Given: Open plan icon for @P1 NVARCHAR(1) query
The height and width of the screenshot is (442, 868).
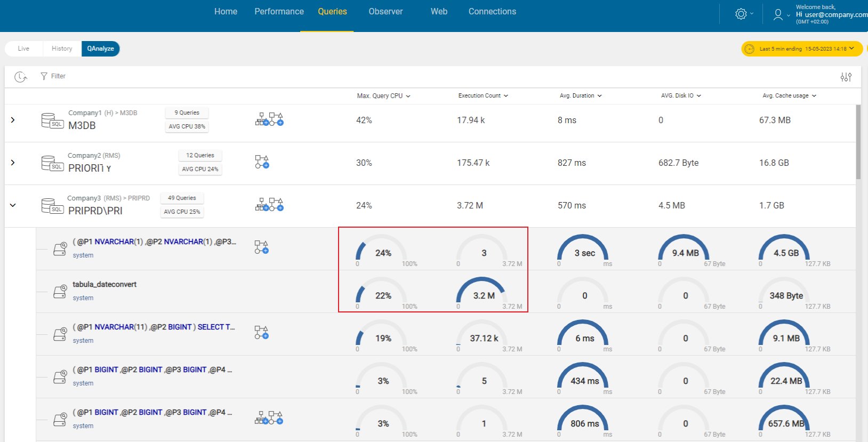Looking at the screenshot, I should click(x=261, y=247).
